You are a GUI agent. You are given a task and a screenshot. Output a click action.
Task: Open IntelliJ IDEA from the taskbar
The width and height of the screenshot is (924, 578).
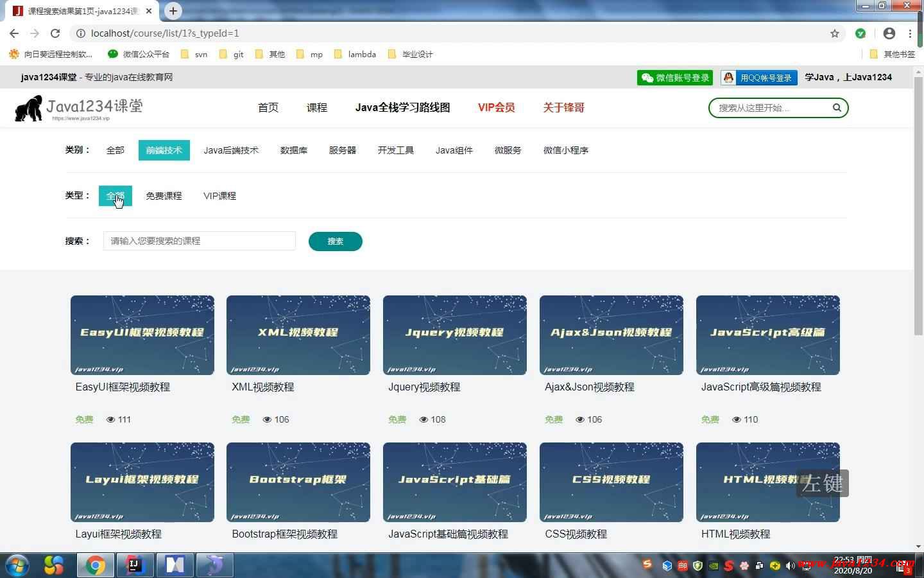click(x=135, y=565)
